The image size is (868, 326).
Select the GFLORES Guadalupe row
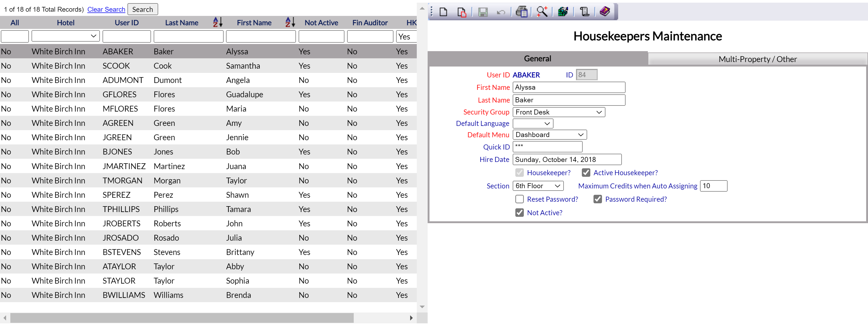pos(208,95)
